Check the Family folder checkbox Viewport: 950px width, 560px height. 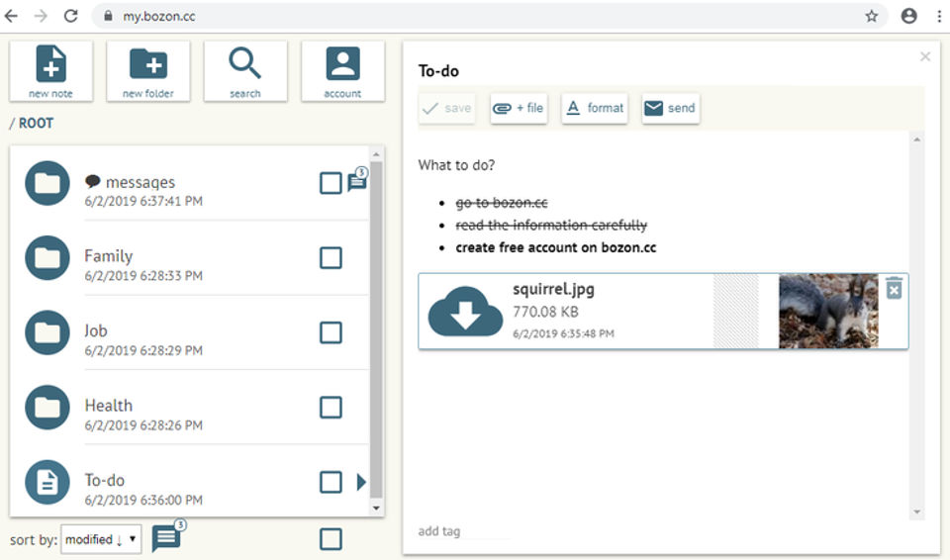pyautogui.click(x=331, y=258)
